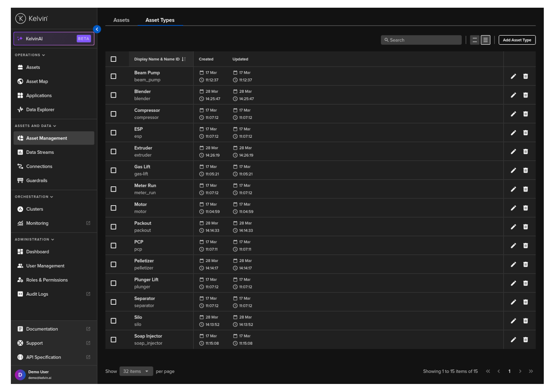The height and width of the screenshot is (392, 555).
Task: Switch to the Assets tab
Action: click(121, 20)
